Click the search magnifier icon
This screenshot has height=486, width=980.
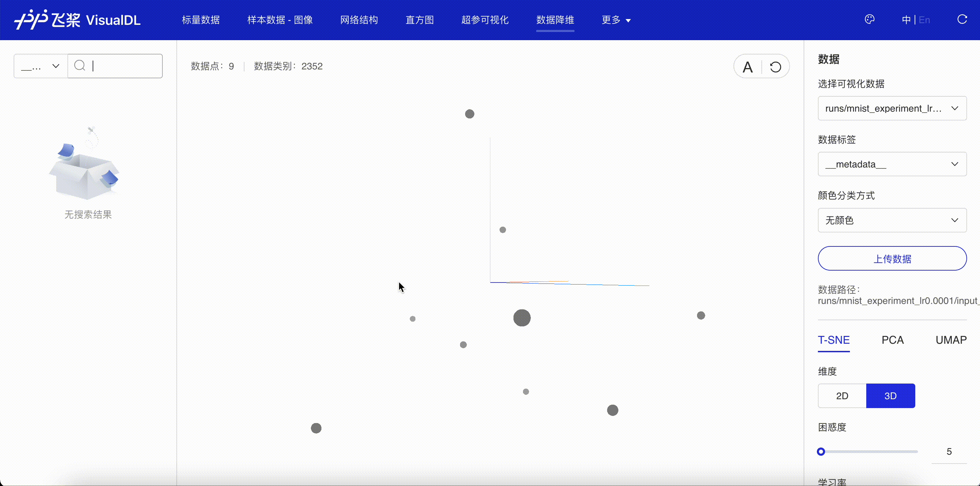80,66
